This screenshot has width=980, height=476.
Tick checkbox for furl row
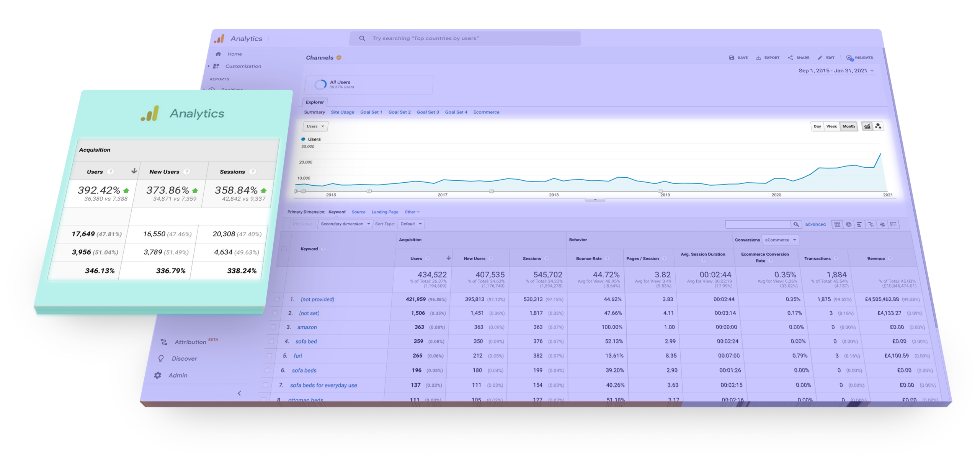click(269, 355)
